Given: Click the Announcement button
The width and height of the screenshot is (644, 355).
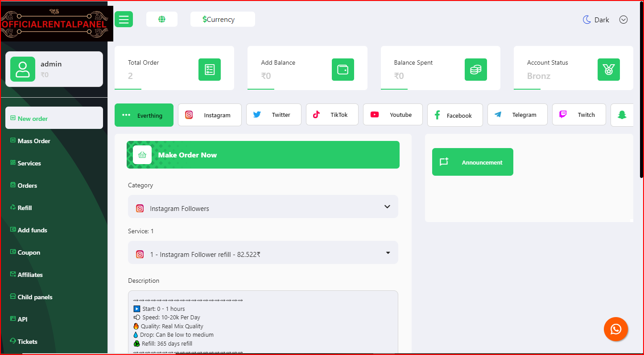Looking at the screenshot, I should point(472,162).
